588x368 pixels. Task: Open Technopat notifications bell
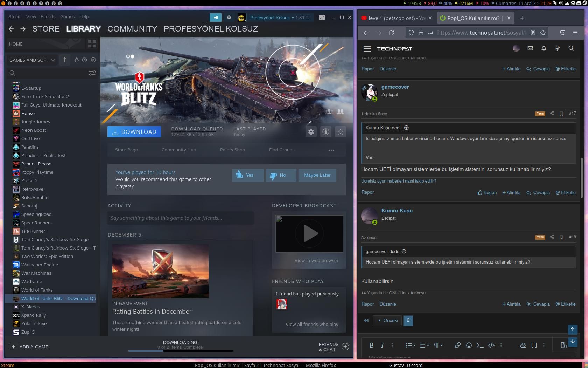click(544, 48)
